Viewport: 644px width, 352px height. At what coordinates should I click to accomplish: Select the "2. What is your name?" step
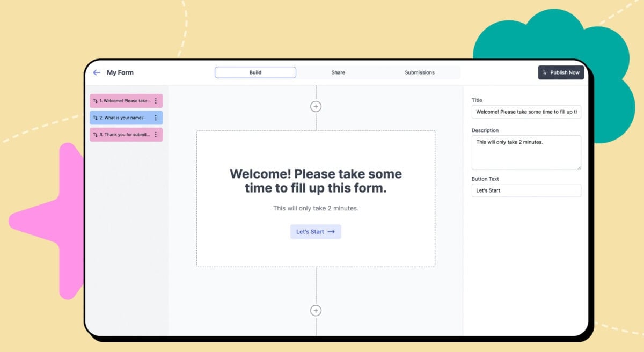pos(124,118)
